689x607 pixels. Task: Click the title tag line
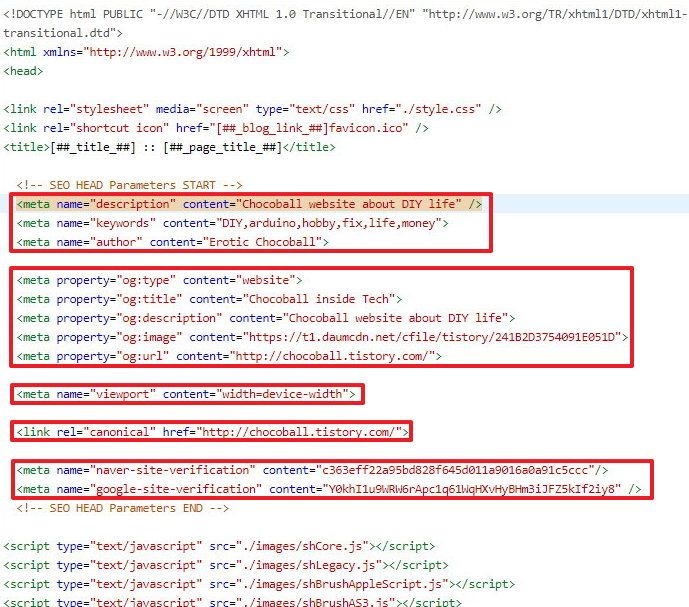pos(169,147)
